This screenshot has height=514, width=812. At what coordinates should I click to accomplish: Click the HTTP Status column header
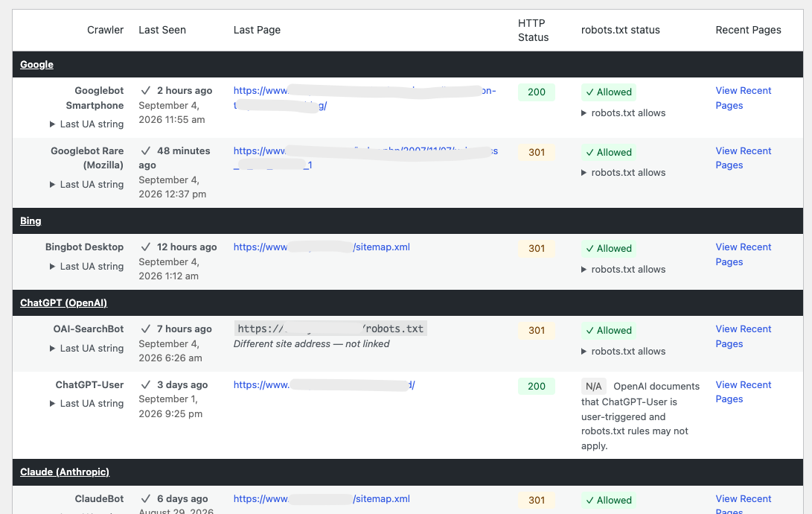click(533, 30)
